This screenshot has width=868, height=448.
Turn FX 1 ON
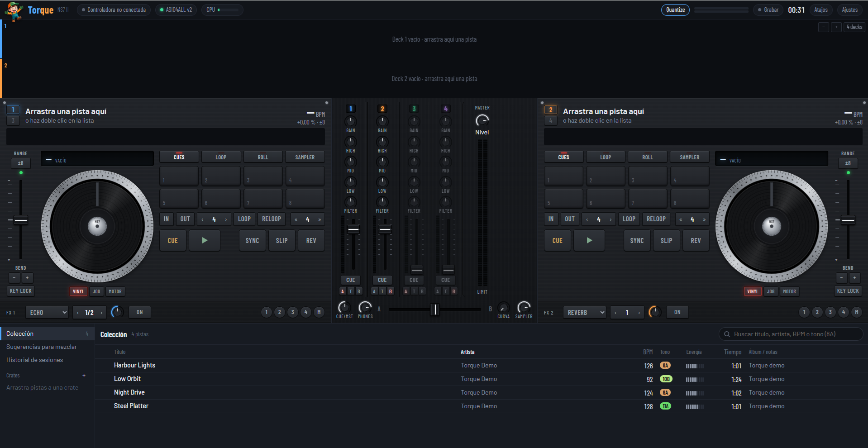(140, 312)
